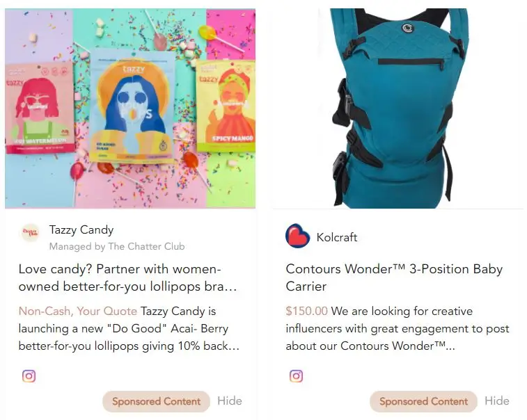Viewport: 527px width, 420px height.
Task: Open Contours Wonder 3-Position Baby Carrier title
Action: [394, 277]
